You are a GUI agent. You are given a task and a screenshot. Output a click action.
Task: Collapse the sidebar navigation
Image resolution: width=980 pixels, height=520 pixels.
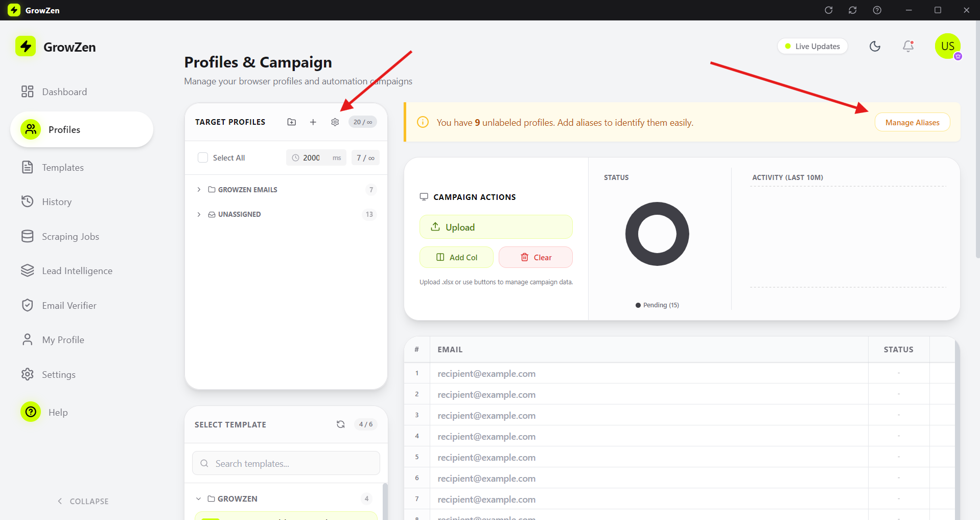(83, 501)
